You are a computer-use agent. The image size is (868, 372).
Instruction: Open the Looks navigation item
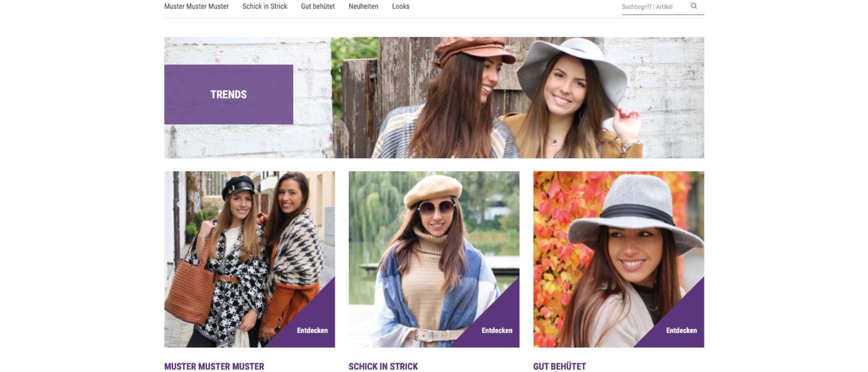tap(401, 6)
